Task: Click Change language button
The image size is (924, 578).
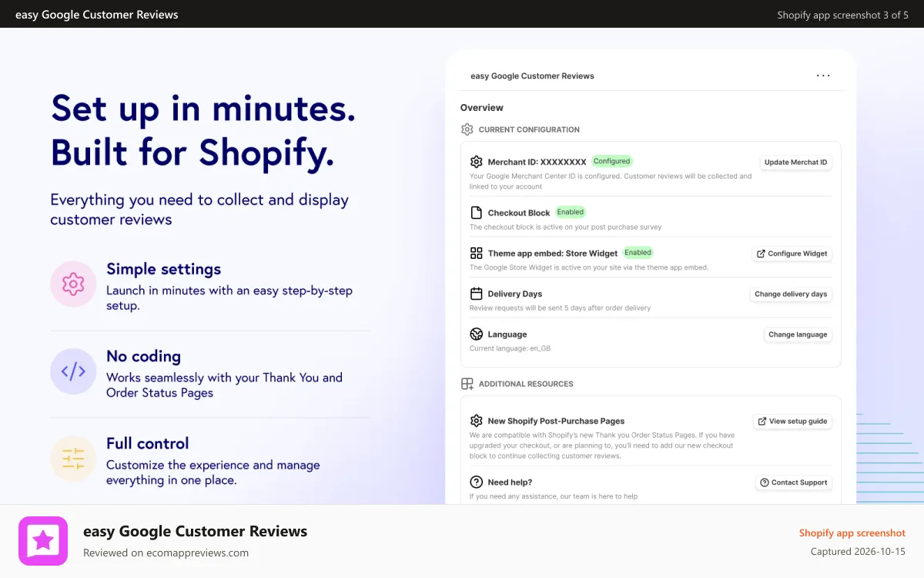Action: tap(798, 335)
